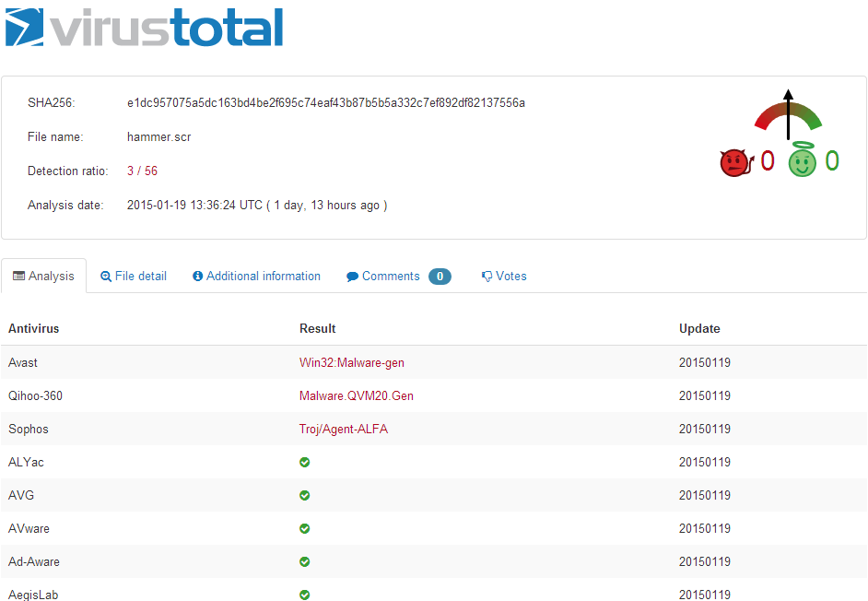Switch to the File detail tab
868x601 pixels.
click(134, 276)
